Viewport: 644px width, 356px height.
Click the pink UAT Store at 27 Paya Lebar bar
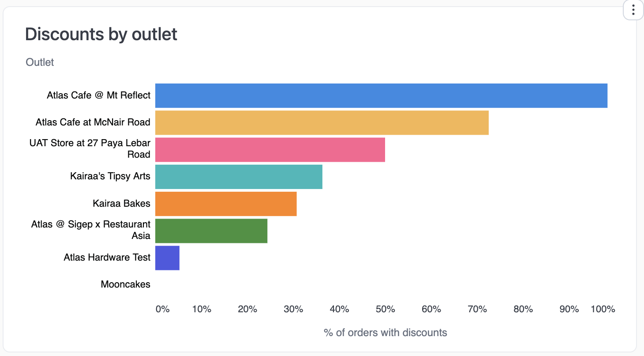click(x=269, y=150)
